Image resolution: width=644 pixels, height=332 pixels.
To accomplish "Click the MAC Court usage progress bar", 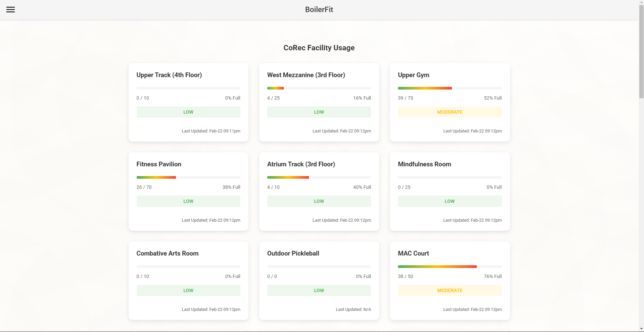I will [450, 267].
